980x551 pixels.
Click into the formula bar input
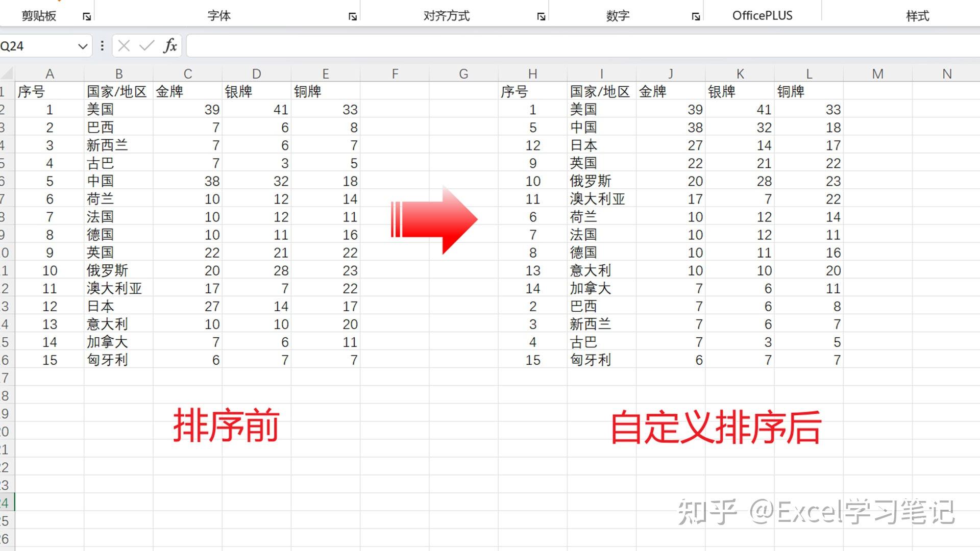[x=583, y=46]
